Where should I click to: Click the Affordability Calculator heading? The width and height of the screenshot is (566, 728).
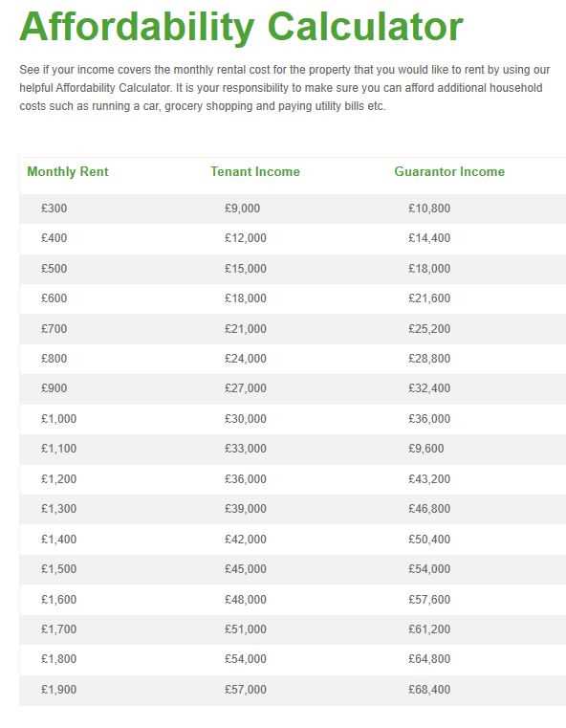[241, 28]
